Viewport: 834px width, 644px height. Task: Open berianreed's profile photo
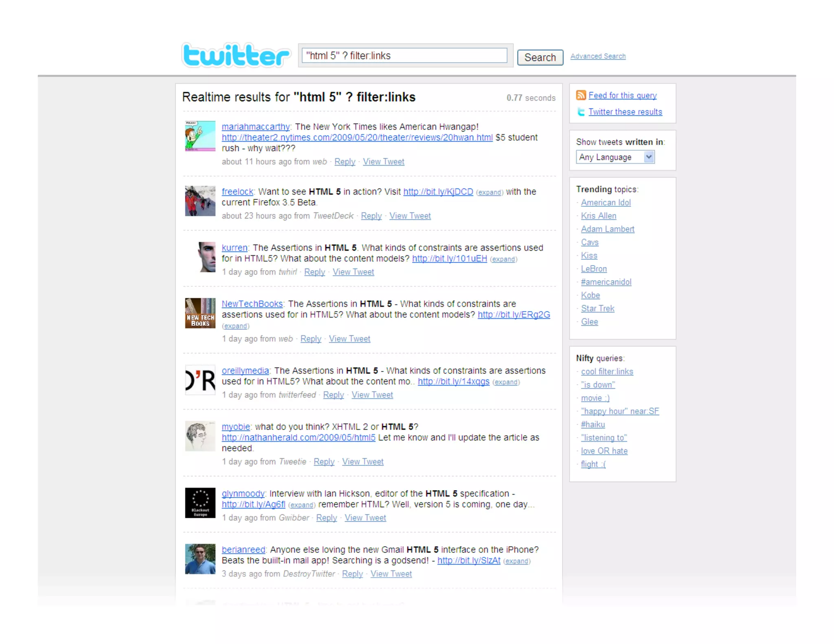(x=200, y=559)
